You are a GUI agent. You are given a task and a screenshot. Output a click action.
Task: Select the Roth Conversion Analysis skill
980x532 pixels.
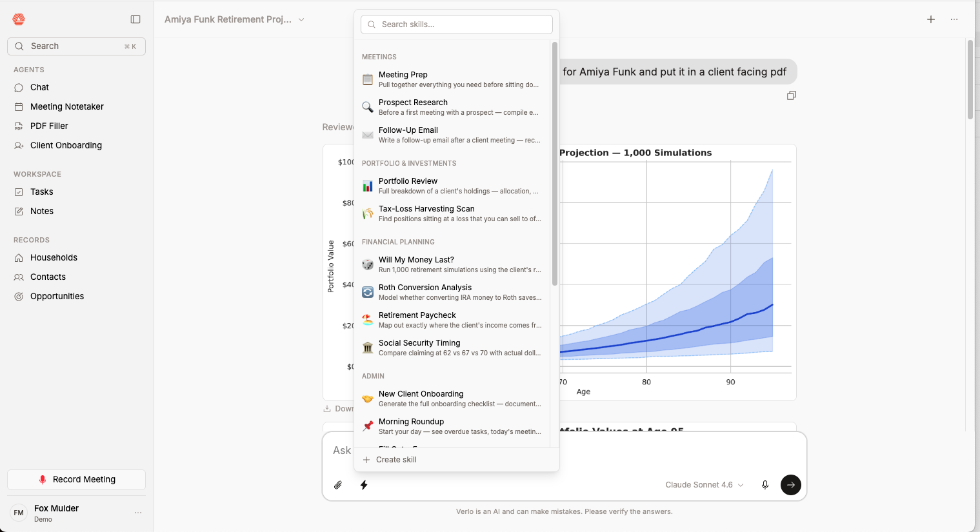425,291
